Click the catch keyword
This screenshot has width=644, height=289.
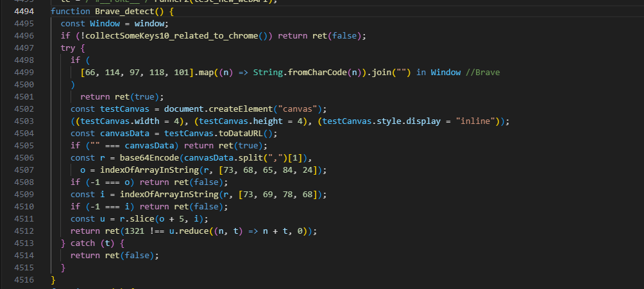83,243
